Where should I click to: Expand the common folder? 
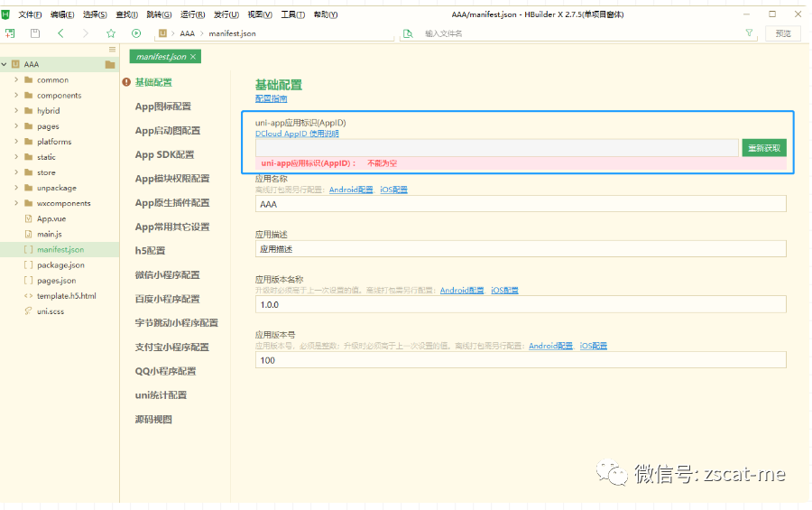[x=16, y=79]
